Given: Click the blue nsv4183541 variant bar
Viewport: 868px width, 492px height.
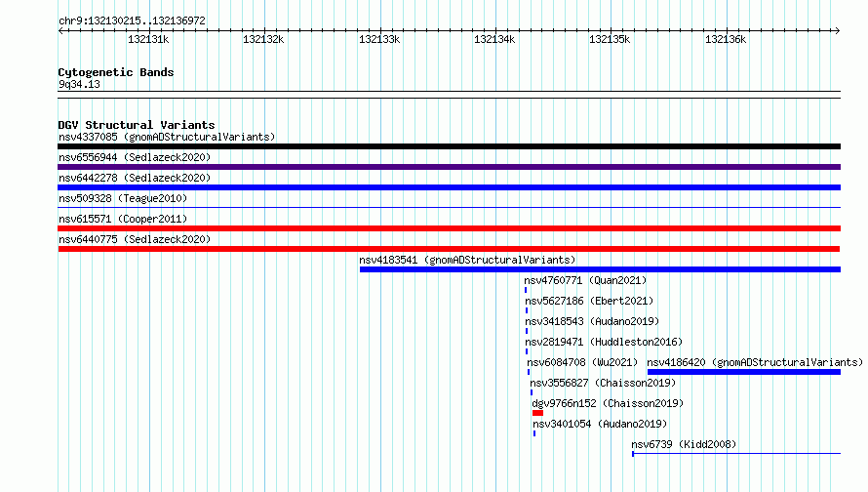Looking at the screenshot, I should (x=600, y=269).
